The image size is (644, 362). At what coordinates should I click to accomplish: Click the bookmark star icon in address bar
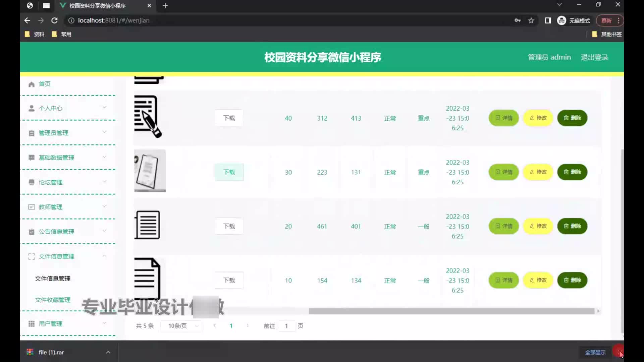tap(531, 20)
